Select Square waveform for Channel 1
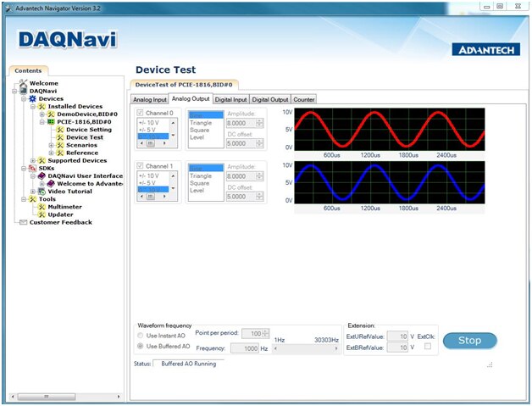 [x=200, y=183]
